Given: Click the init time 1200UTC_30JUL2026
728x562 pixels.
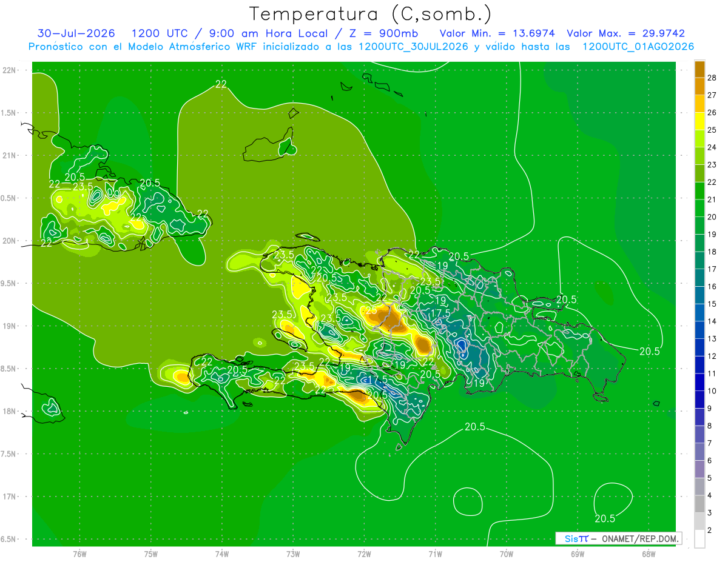Looking at the screenshot, I should 413,47.
